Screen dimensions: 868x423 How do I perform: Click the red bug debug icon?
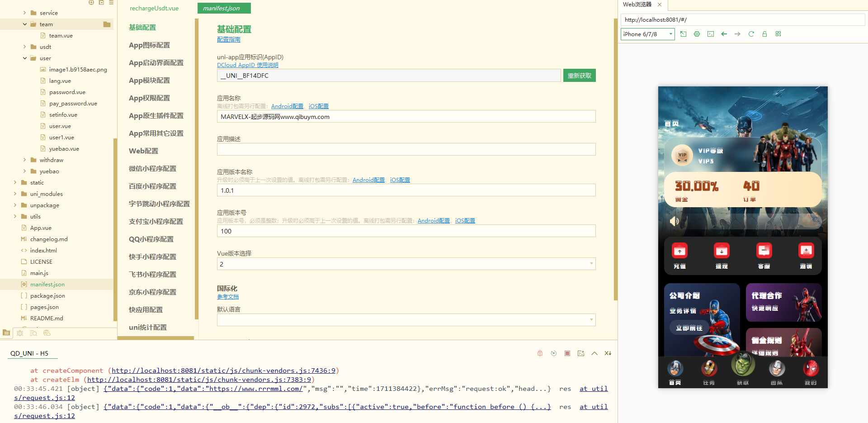[x=540, y=353]
